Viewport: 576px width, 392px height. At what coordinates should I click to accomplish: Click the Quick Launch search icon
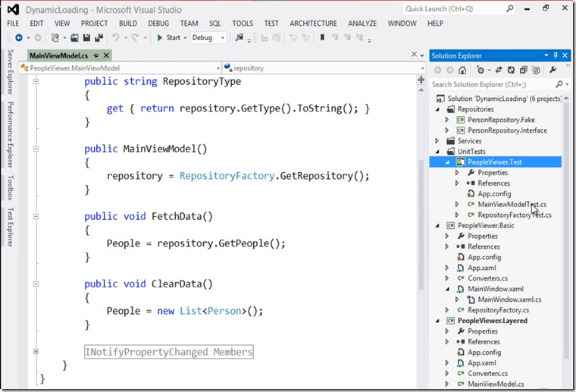click(x=510, y=8)
